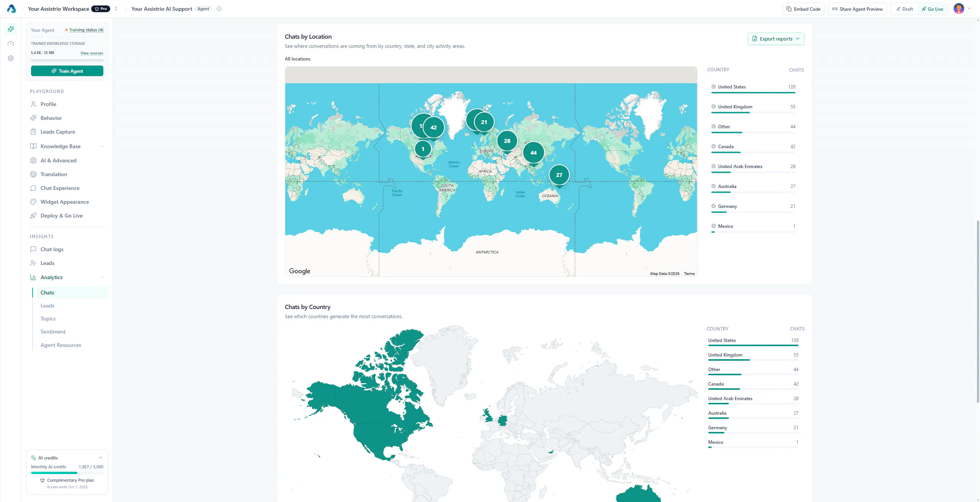
Task: Click the Monthly AI credits progress bar
Action: 67,473
